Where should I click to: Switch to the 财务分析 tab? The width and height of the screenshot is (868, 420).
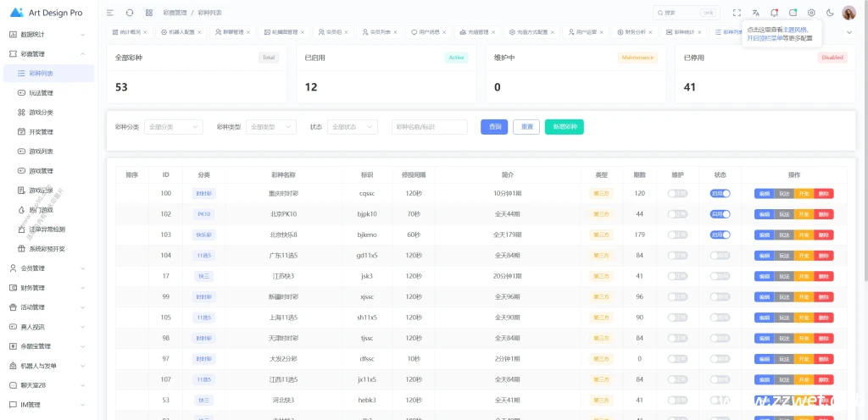coord(634,32)
